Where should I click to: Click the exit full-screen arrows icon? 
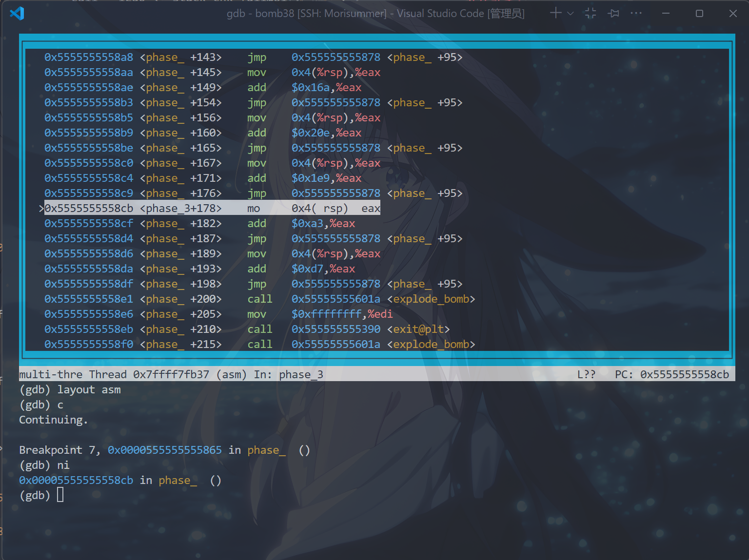(590, 13)
